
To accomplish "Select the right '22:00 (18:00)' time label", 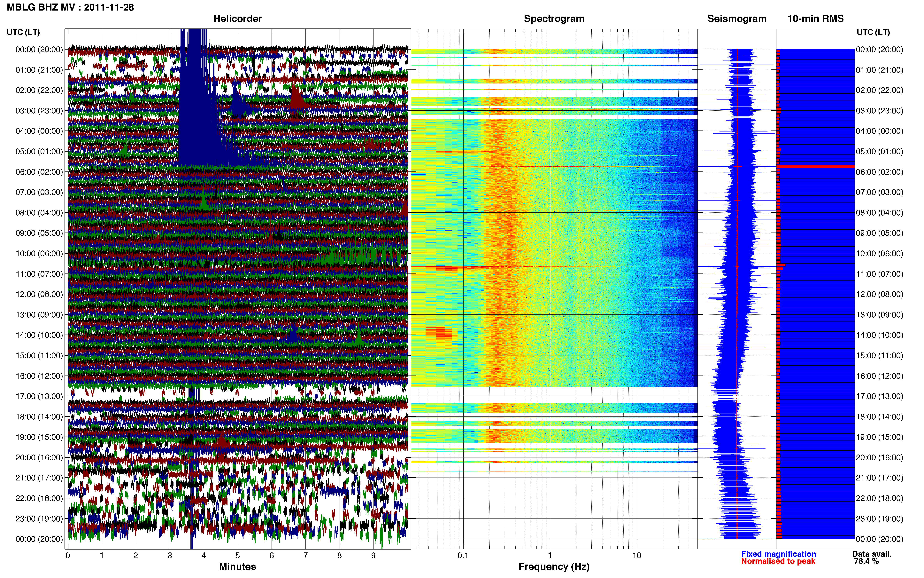I will (880, 498).
